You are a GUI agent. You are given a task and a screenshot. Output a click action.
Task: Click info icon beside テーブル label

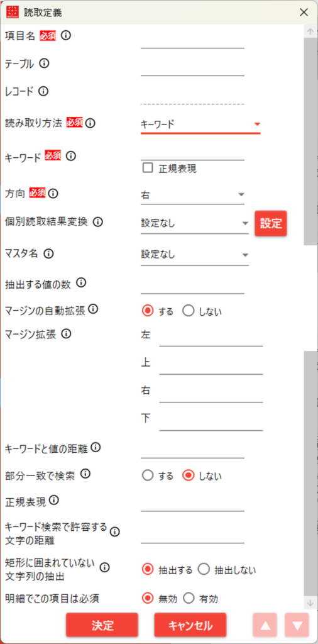click(45, 64)
